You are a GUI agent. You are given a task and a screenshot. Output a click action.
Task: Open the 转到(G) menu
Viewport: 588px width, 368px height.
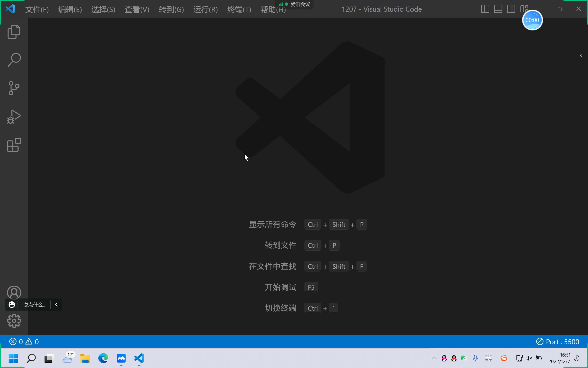click(x=171, y=9)
